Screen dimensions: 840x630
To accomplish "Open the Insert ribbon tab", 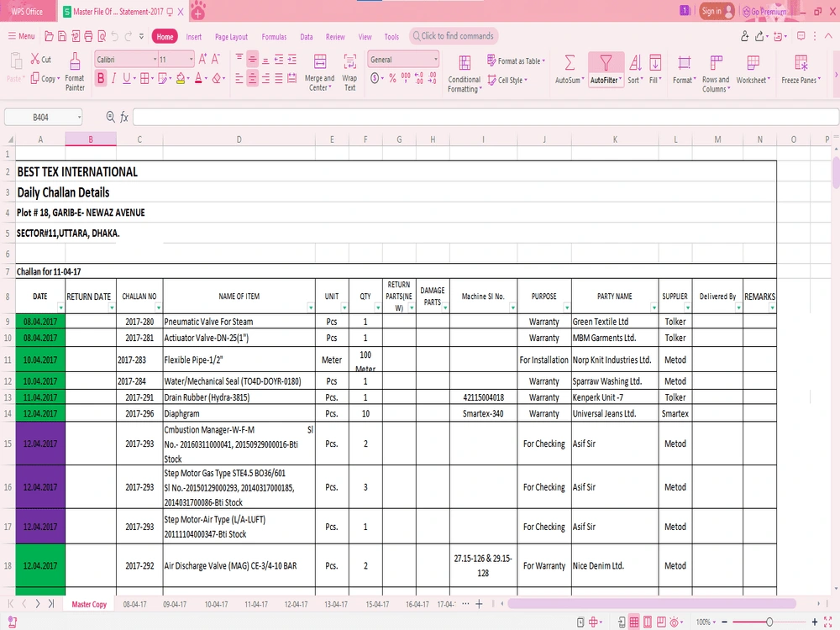I will (194, 37).
